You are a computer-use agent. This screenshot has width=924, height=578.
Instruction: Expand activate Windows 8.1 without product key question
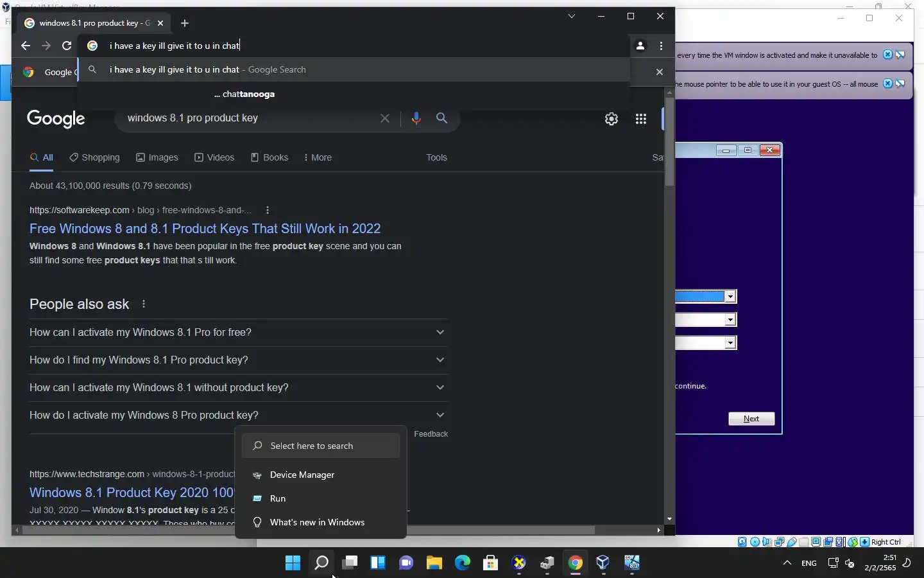tap(238, 387)
